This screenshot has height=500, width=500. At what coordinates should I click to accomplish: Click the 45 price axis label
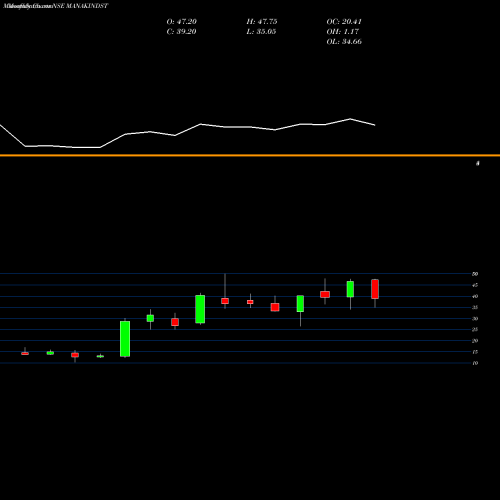[475, 285]
